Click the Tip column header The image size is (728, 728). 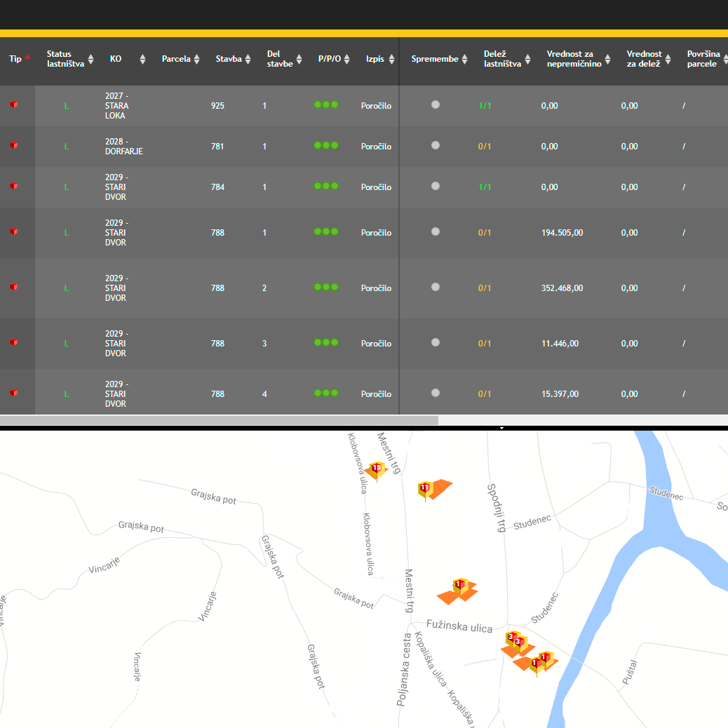point(16,60)
